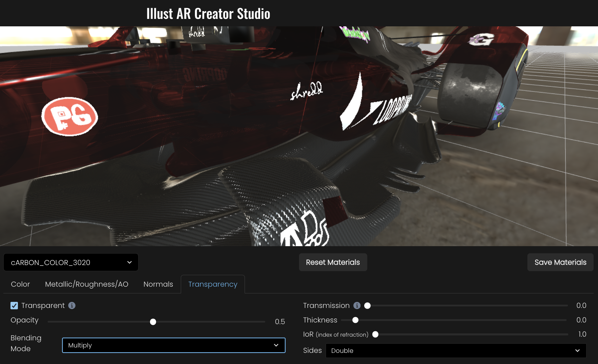
Task: Click the IoR slider handle
Action: pos(375,334)
